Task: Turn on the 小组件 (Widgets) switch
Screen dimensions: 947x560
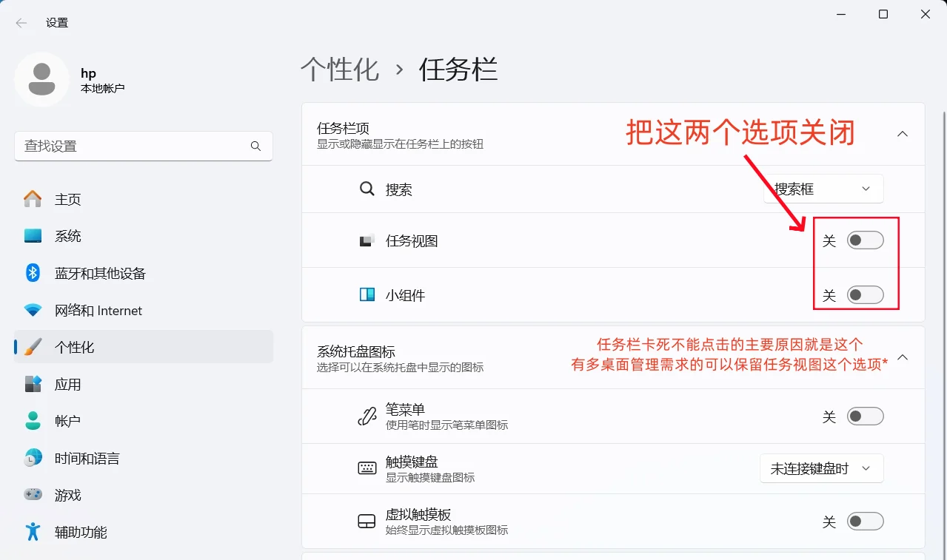Action: (x=865, y=294)
